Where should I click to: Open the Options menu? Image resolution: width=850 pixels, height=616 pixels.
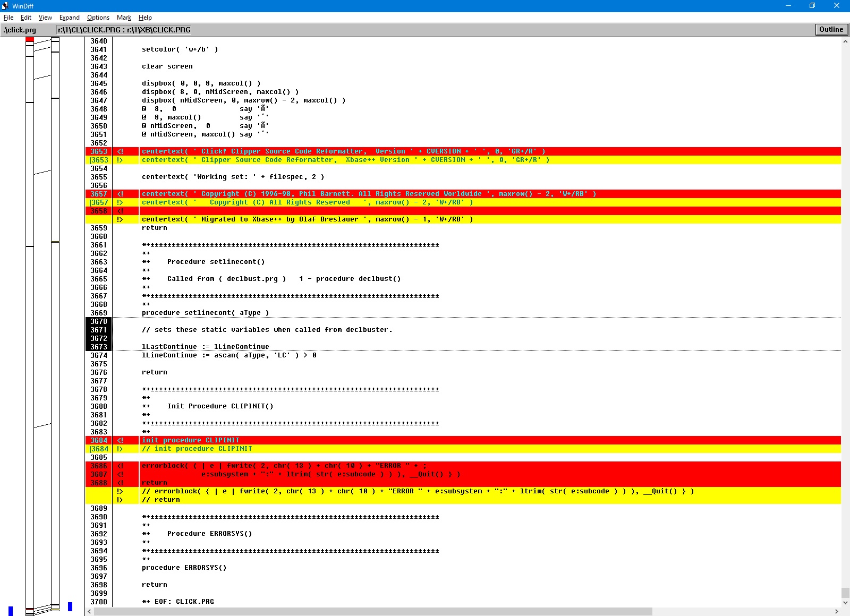(98, 18)
